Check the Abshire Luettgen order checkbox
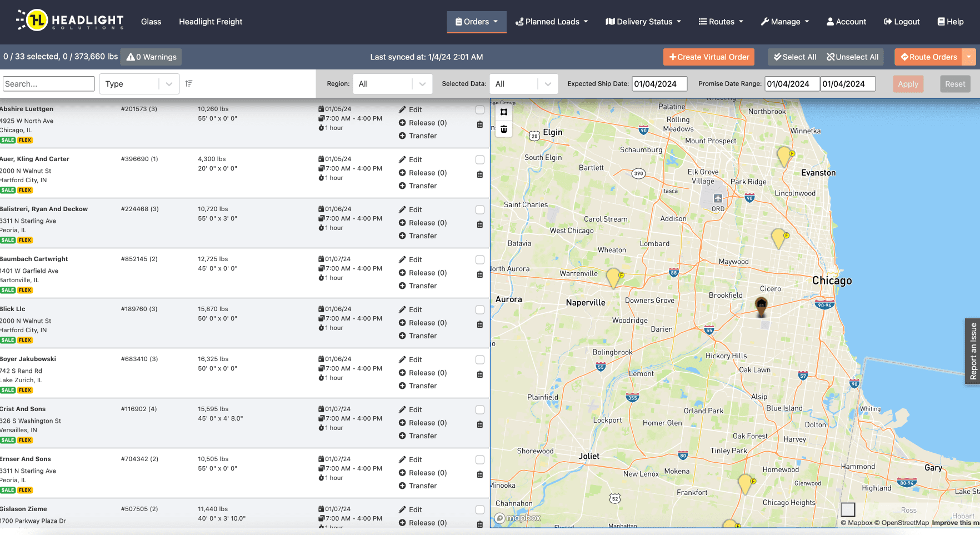 pos(480,110)
